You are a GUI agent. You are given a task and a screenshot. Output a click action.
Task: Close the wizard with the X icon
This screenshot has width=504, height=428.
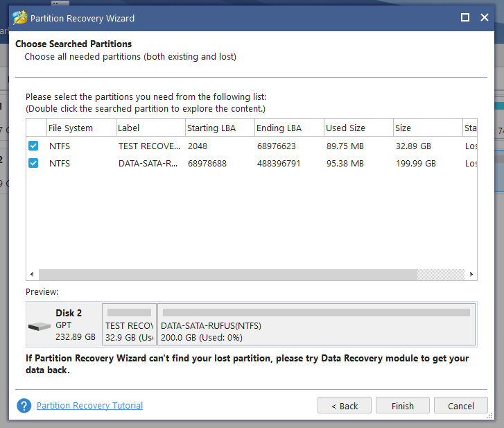coord(485,17)
